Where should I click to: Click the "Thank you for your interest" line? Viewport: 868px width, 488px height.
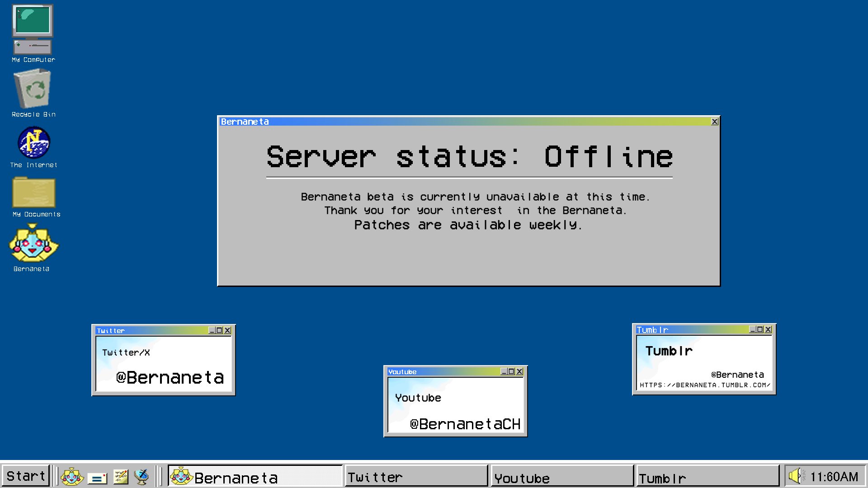(x=475, y=211)
